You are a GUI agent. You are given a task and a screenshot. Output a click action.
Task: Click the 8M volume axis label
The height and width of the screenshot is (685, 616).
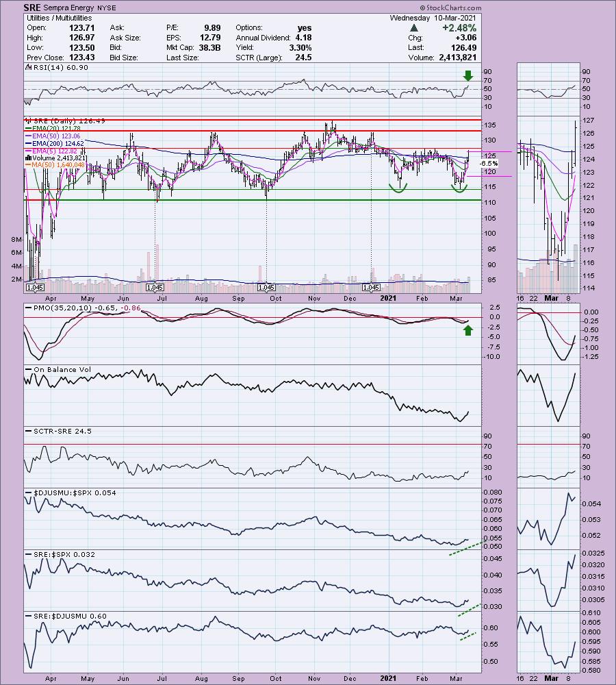coord(16,239)
